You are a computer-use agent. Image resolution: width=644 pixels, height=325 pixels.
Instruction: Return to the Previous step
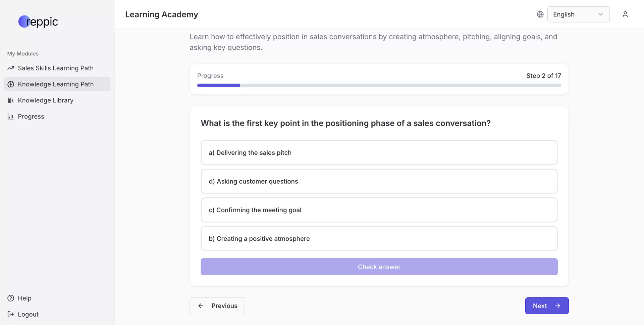pyautogui.click(x=217, y=306)
